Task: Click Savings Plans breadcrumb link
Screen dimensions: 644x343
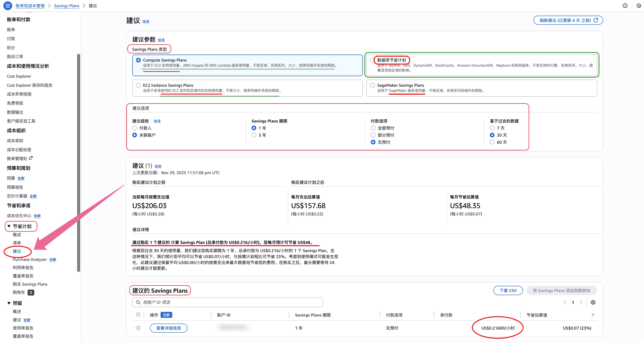Action: pyautogui.click(x=66, y=6)
